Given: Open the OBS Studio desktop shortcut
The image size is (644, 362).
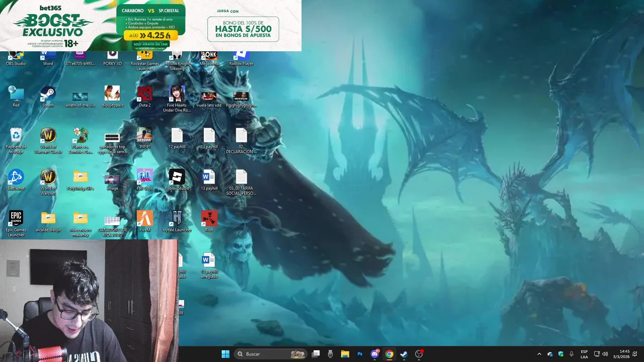Looking at the screenshot, I should (x=16, y=59).
